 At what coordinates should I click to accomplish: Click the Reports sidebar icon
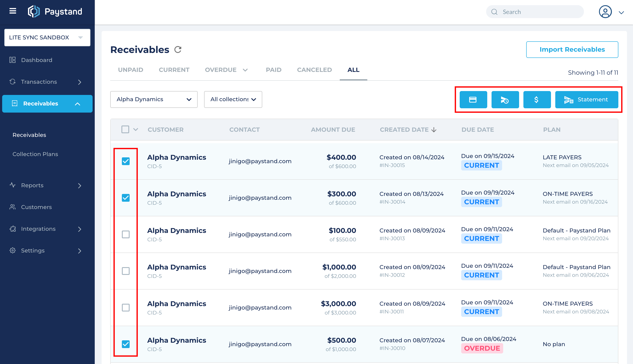[x=12, y=185]
